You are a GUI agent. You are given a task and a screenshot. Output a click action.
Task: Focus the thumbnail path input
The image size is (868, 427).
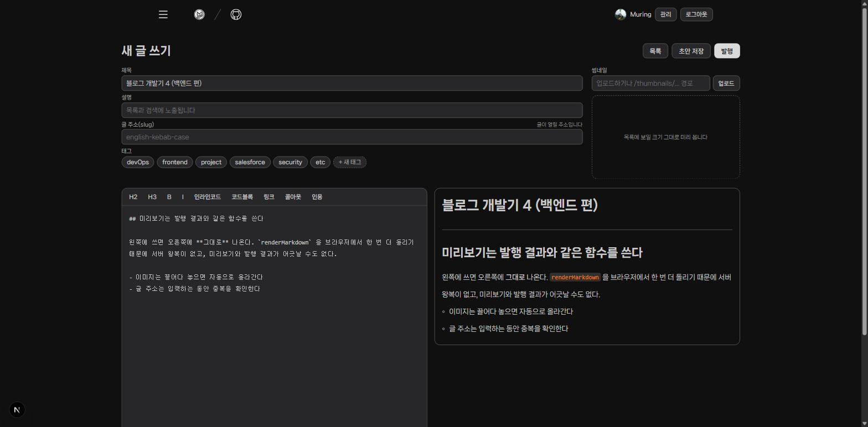click(651, 84)
